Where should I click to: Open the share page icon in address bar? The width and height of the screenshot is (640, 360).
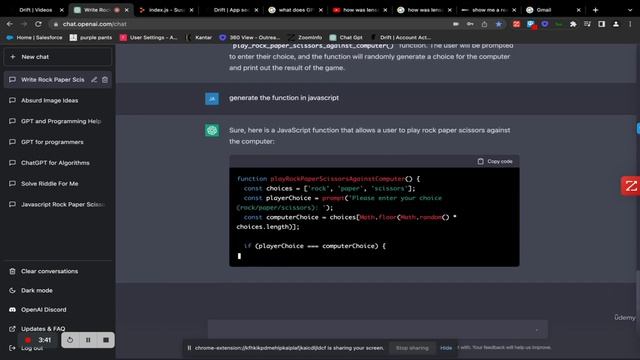(x=484, y=24)
